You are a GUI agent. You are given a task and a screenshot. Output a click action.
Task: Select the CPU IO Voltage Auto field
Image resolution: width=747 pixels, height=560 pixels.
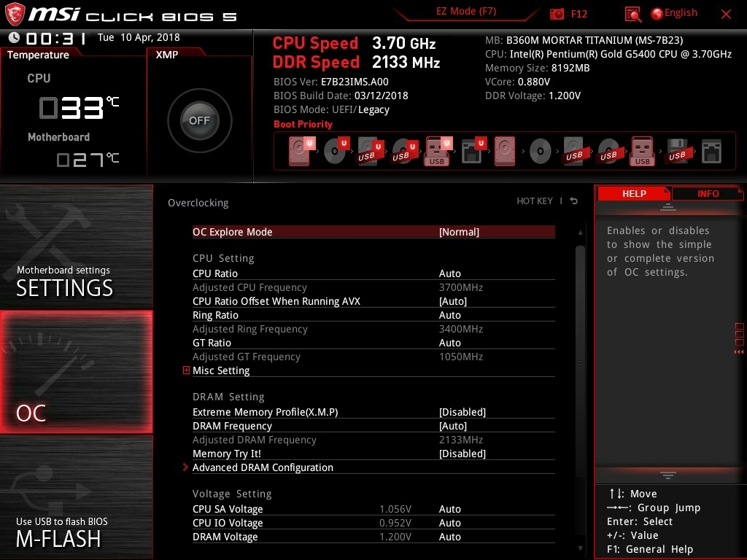449,523
